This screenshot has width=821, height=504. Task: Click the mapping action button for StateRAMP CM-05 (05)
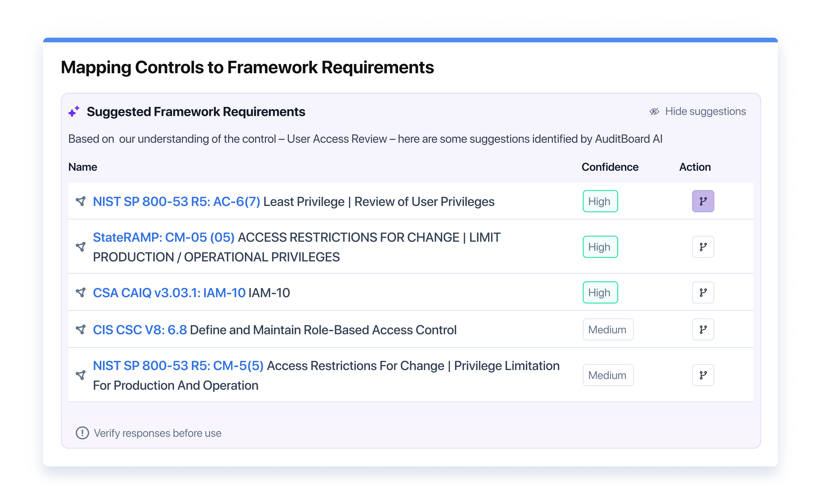(x=703, y=247)
